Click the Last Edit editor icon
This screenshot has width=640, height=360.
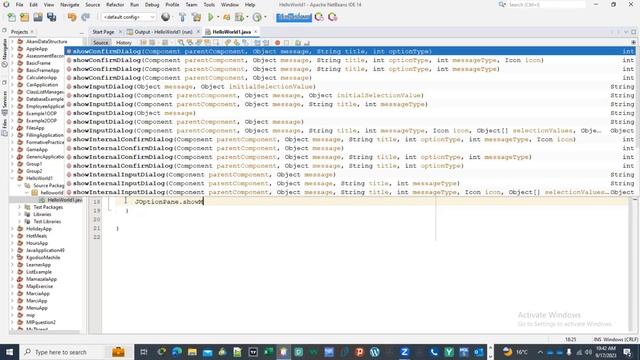click(143, 42)
